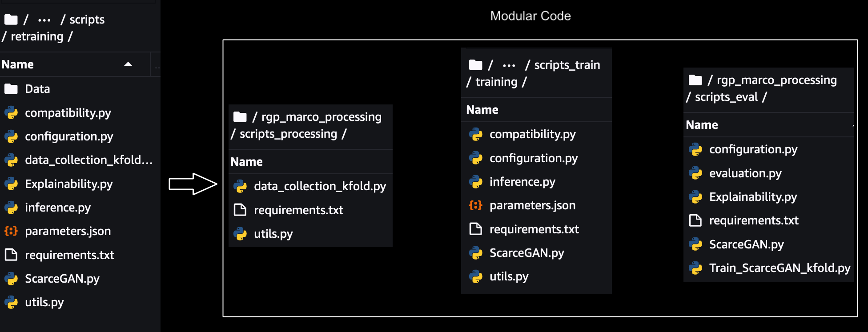
Task: Click the file icon of requirements.txt in scripts_processing
Action: (x=240, y=210)
